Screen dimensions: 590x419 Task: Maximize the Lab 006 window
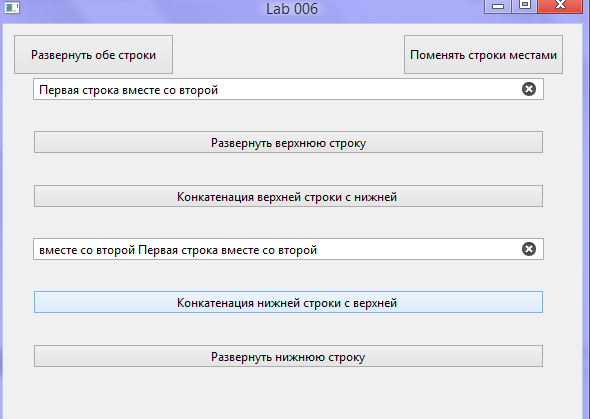tap(525, 6)
